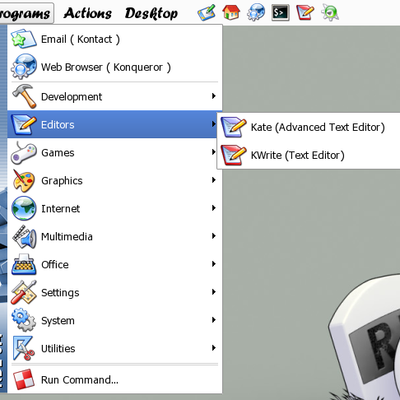Click the Run Command red checkered icon

23,379
